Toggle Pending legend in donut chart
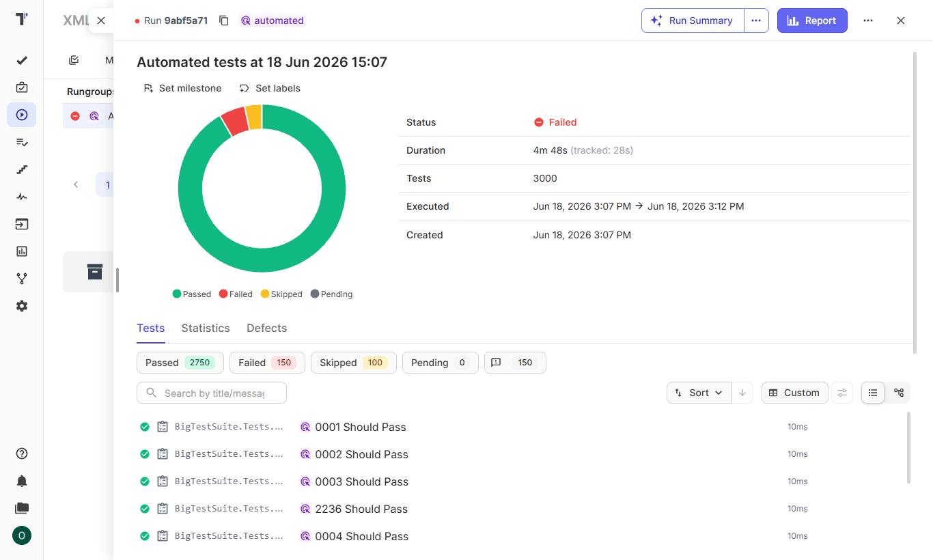This screenshot has height=560, width=933. [331, 294]
